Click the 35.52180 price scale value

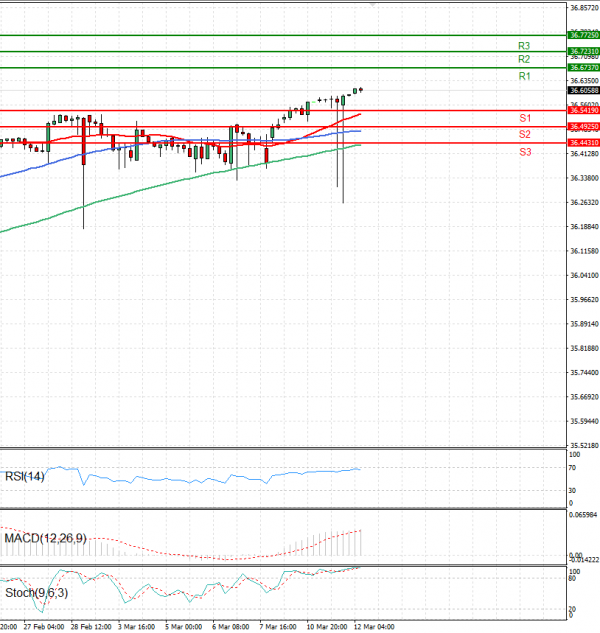[584, 445]
